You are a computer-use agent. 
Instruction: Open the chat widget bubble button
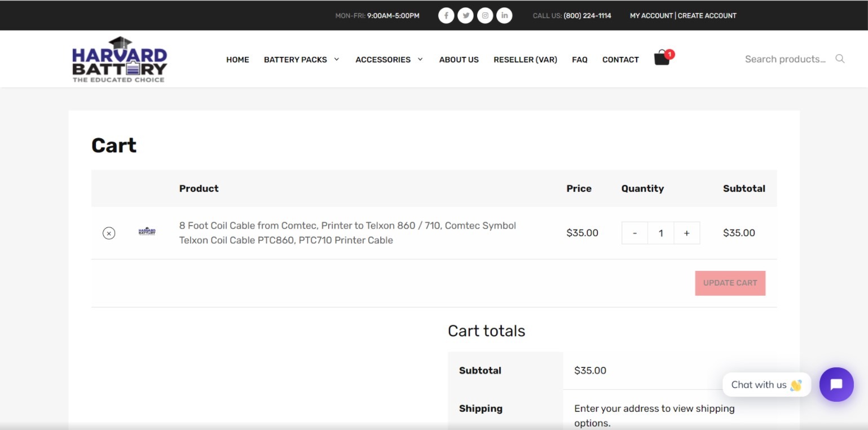pyautogui.click(x=836, y=384)
